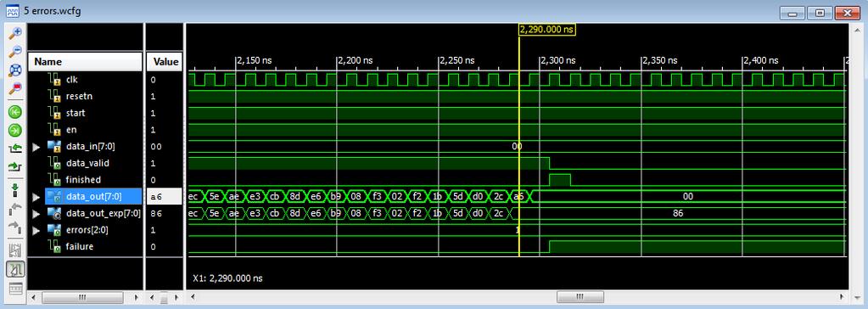
Task: Select the data_out_exp[7:0] signal name
Action: coord(103,213)
